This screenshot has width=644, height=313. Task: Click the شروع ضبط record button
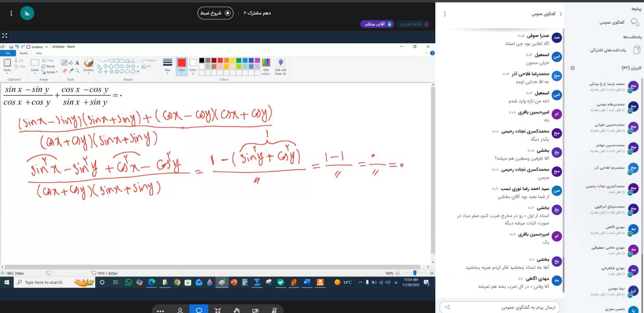point(216,13)
